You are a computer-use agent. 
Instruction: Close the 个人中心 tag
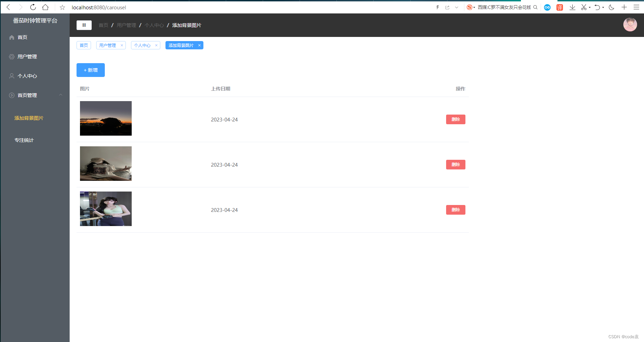click(x=156, y=45)
